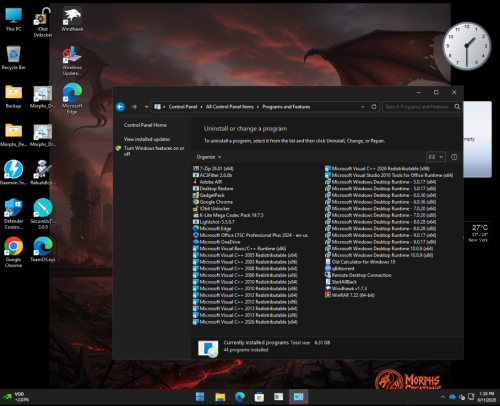500x406 pixels.
Task: Open the help icon beside view options
Action: point(454,157)
